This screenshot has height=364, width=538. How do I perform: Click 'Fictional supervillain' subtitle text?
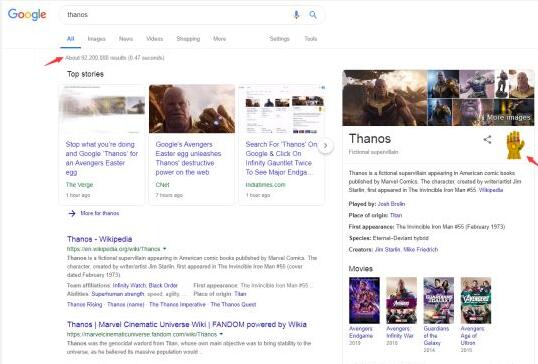373,152
